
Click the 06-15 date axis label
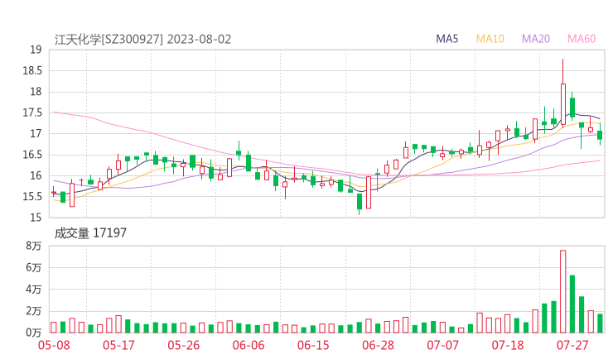coord(313,345)
